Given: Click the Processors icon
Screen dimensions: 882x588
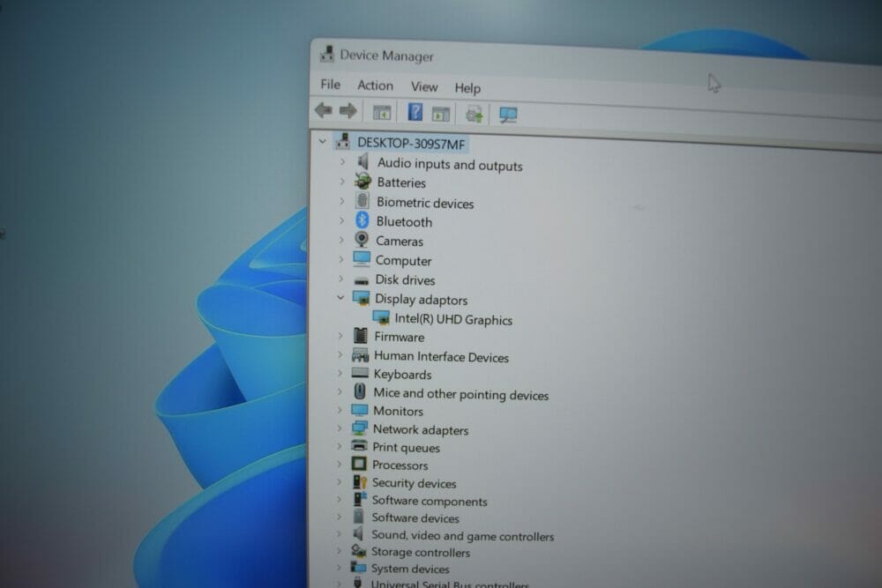Looking at the screenshot, I should click(x=359, y=464).
